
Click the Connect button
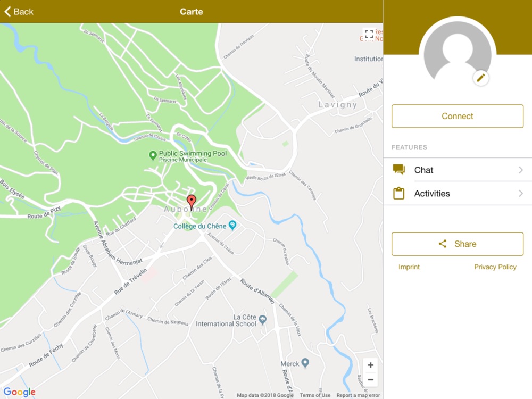458,116
